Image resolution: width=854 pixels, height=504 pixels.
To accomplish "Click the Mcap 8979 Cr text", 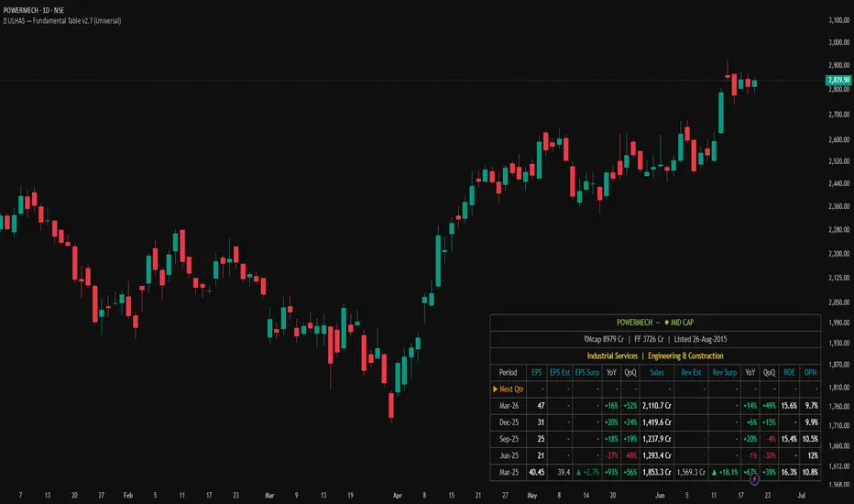I will (604, 339).
